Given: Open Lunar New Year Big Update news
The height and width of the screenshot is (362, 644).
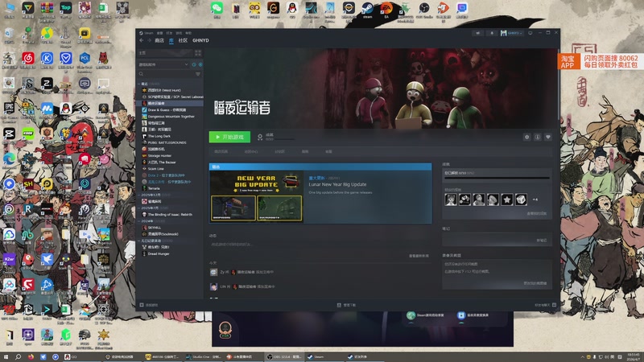Looking at the screenshot, I should tap(337, 185).
